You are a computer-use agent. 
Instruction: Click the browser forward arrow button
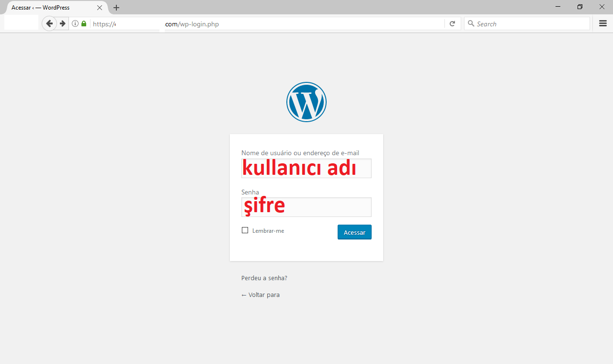click(x=62, y=23)
